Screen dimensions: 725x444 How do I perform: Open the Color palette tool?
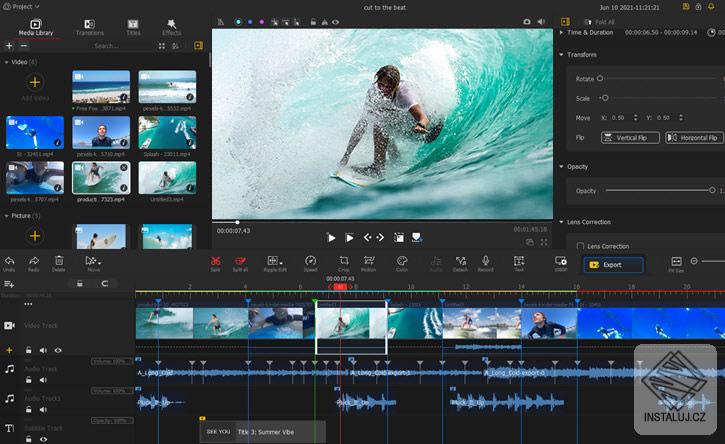click(x=402, y=261)
